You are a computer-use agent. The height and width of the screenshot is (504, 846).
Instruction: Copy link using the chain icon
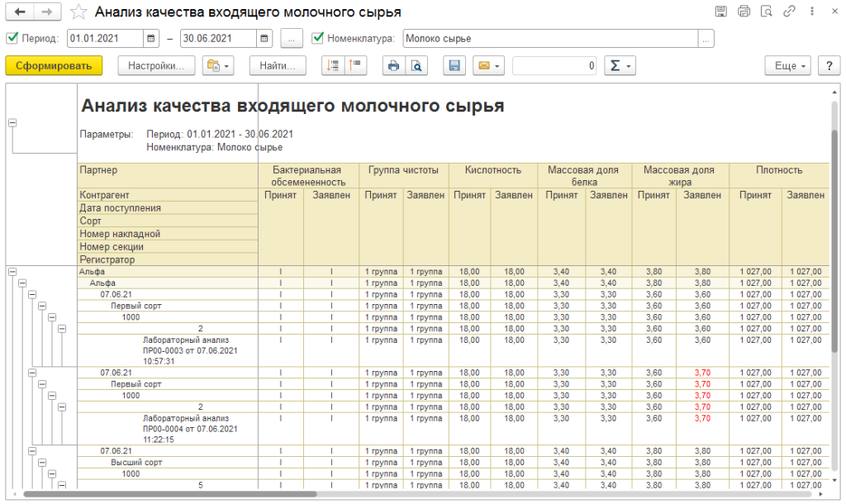[x=790, y=12]
